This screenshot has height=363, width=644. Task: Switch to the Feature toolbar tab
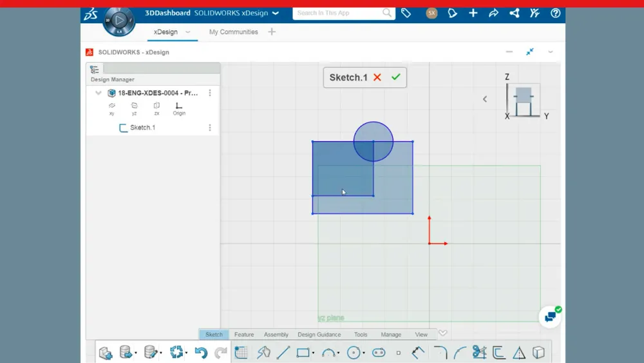[x=244, y=335]
